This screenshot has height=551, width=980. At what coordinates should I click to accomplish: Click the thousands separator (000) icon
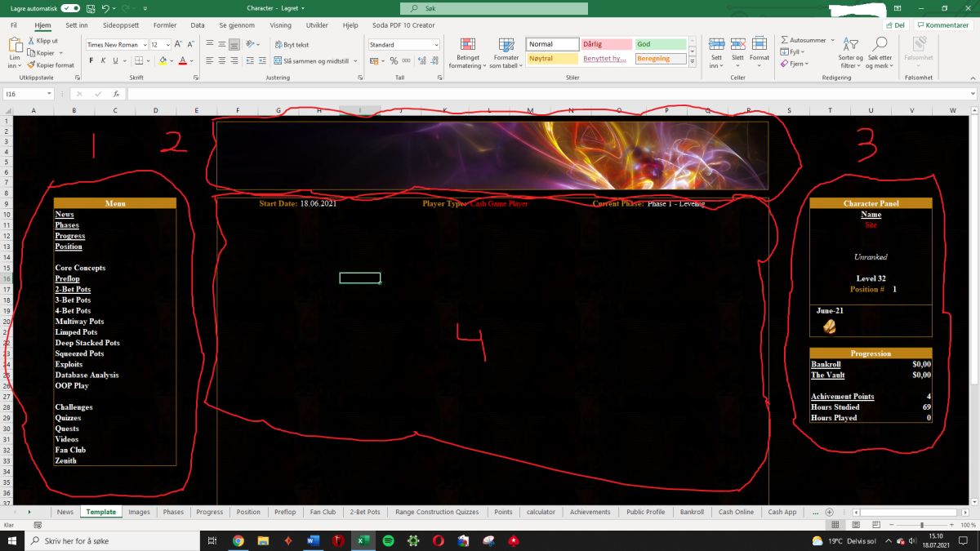tap(406, 60)
